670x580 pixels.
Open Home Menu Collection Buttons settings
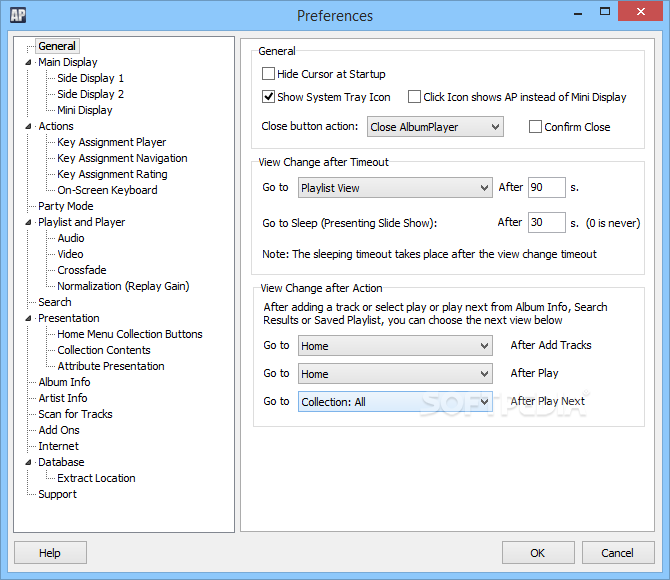130,334
